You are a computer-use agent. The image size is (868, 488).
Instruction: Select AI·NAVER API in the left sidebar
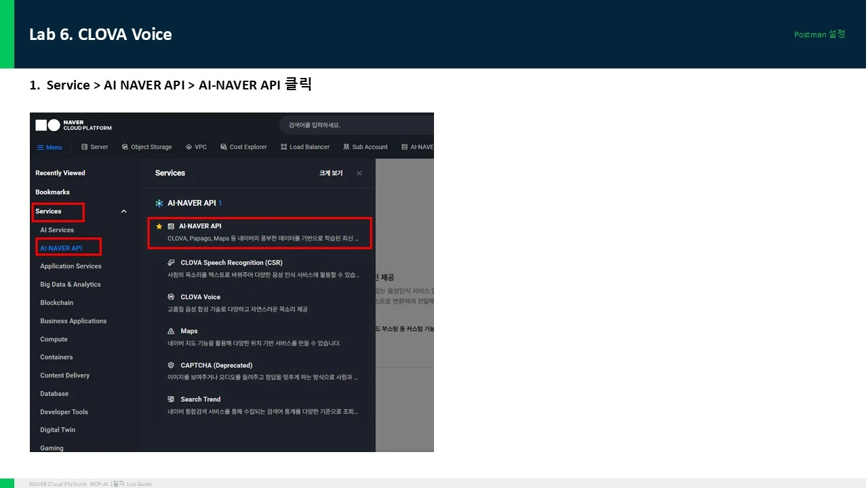click(61, 248)
